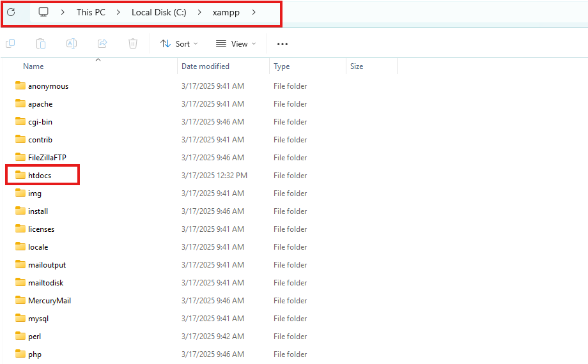The height and width of the screenshot is (364, 588).
Task: Click the Share toolbar icon
Action: [x=102, y=43]
